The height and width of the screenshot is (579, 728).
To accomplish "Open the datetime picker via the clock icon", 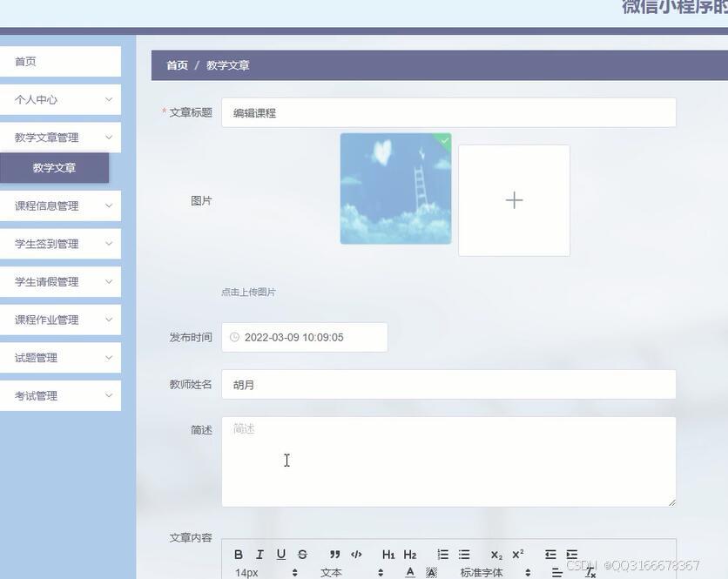I will [234, 337].
